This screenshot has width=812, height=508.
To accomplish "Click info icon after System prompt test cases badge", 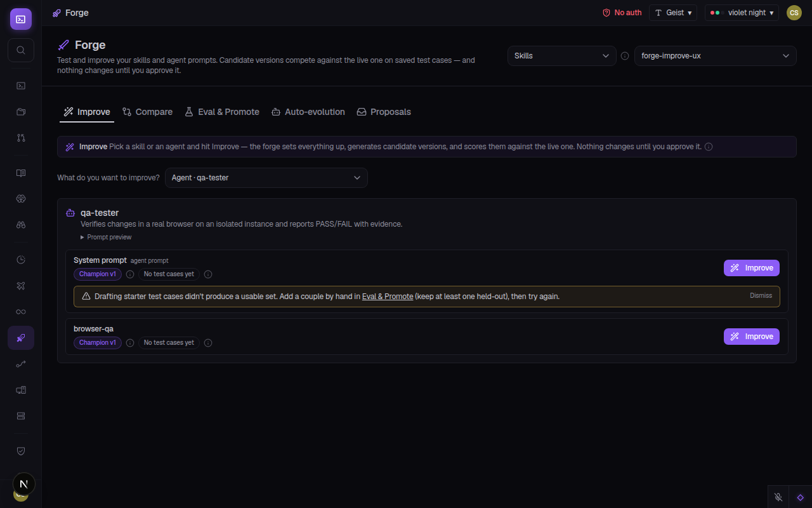I will pos(208,274).
